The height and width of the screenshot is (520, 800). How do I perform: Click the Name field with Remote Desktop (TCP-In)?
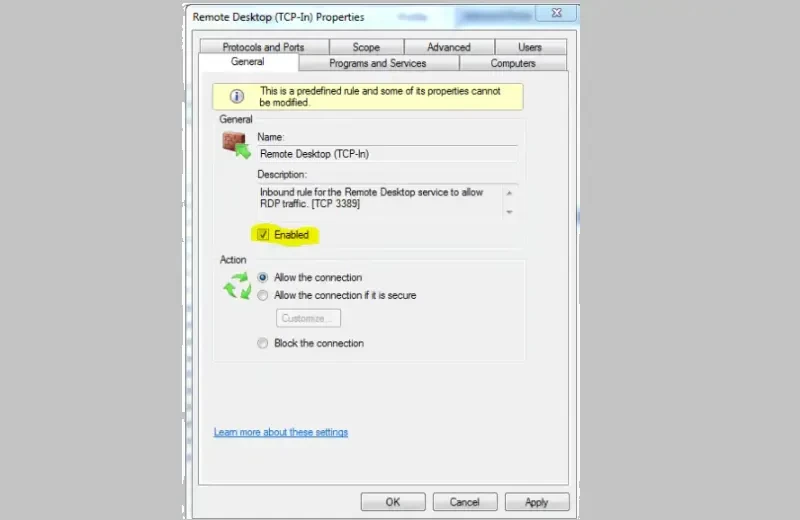[388, 154]
